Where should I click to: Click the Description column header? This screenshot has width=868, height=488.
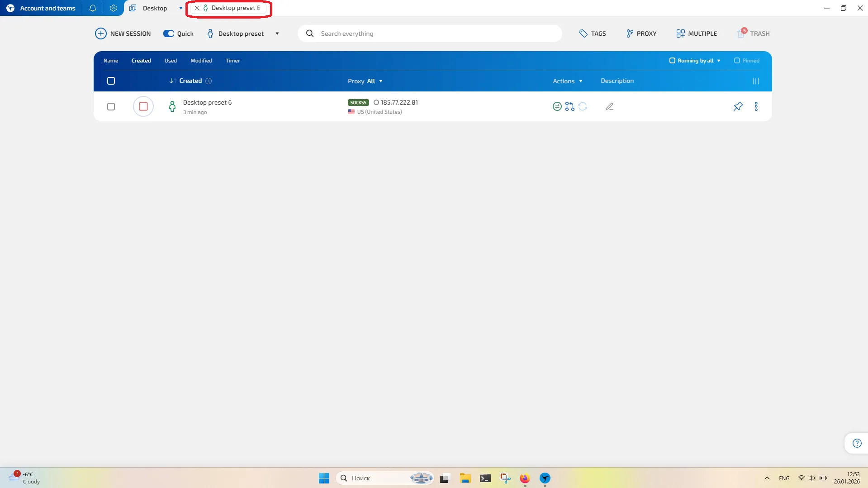point(617,81)
